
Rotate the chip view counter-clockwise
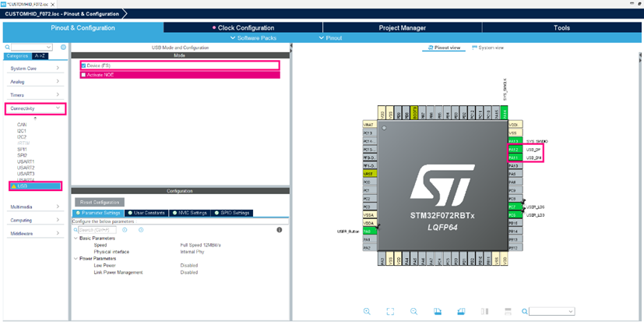[x=461, y=311]
